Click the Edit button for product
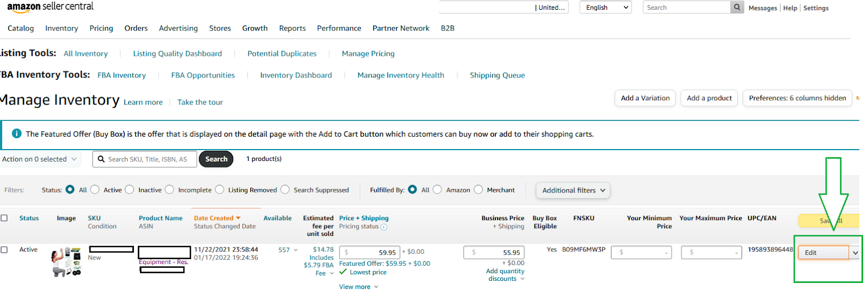868x290 pixels. (824, 253)
